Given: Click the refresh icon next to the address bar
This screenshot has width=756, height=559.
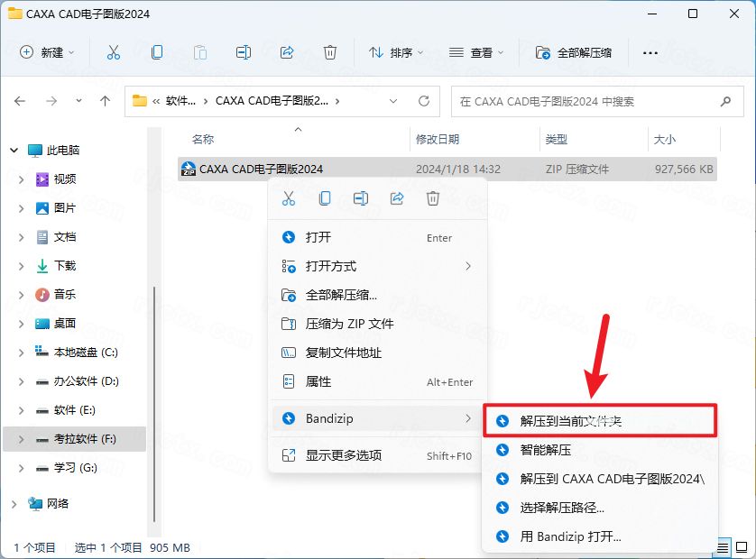Looking at the screenshot, I should tap(422, 101).
